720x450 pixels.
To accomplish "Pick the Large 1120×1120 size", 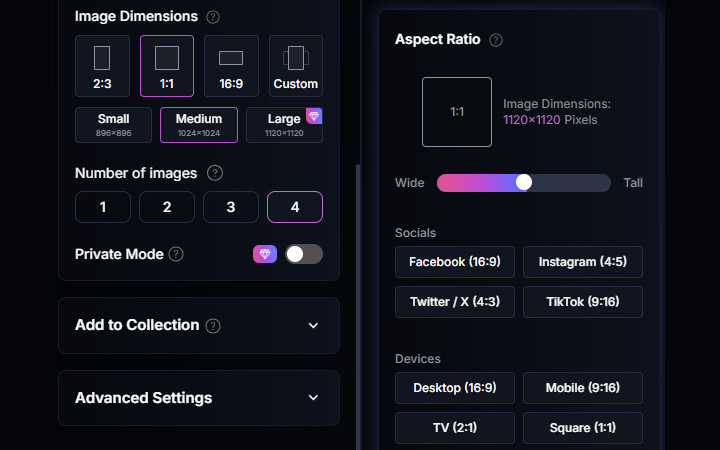I will pyautogui.click(x=284, y=125).
